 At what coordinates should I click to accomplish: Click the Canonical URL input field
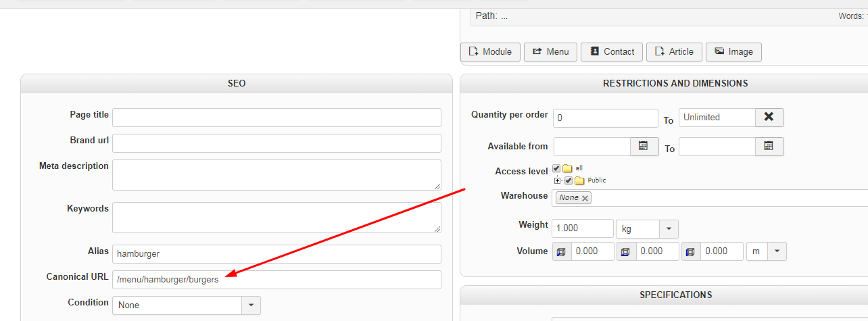(276, 280)
